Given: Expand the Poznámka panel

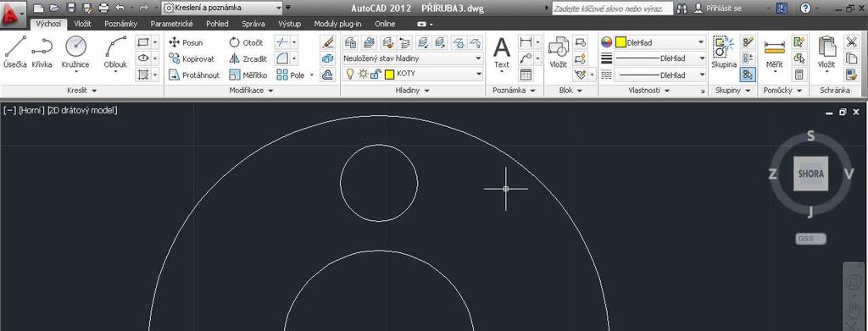Looking at the screenshot, I should (515, 90).
